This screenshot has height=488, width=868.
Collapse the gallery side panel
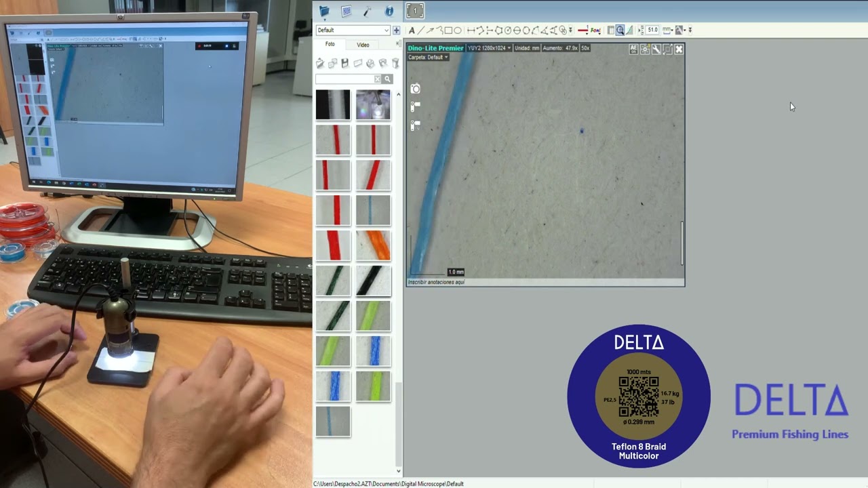(x=398, y=44)
